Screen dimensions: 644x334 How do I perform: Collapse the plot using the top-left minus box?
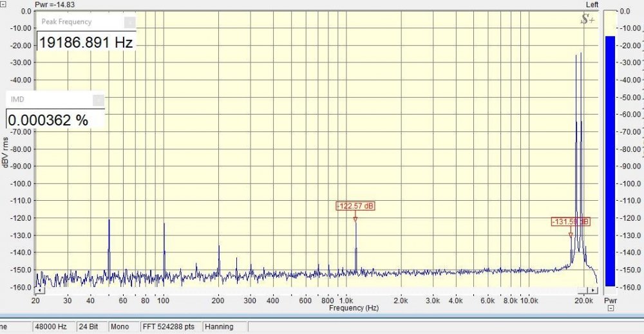(3, 4)
